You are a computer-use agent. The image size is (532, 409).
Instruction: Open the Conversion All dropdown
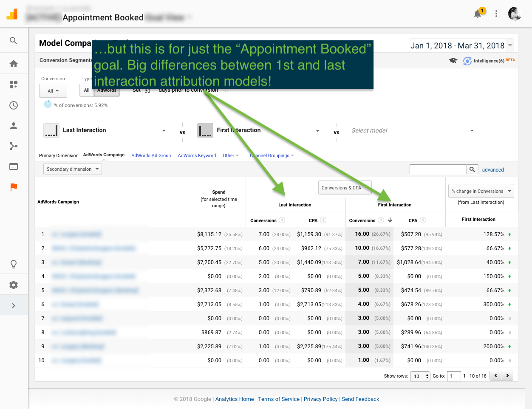point(53,91)
